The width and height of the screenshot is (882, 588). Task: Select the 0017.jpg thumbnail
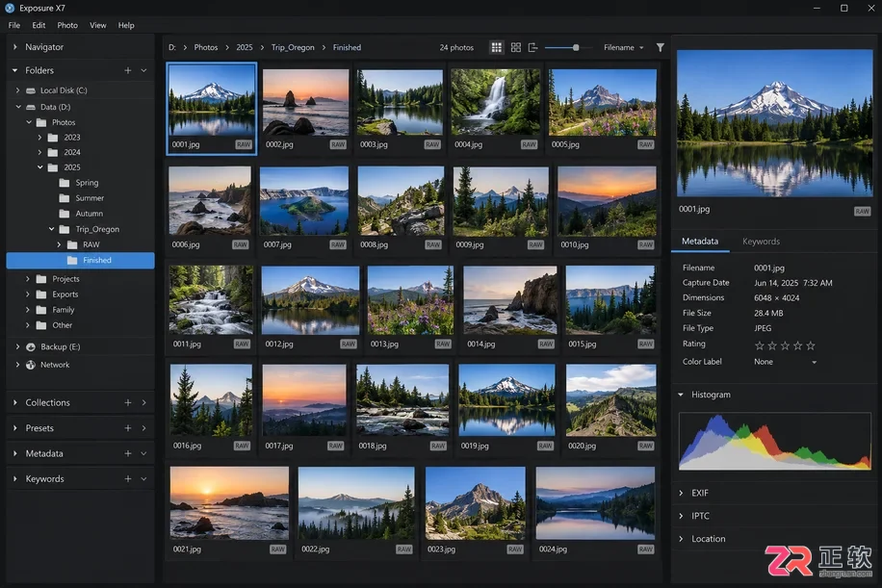(304, 400)
